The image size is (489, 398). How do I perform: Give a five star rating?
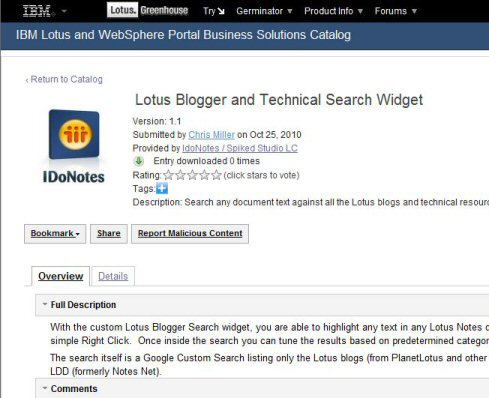click(x=216, y=175)
